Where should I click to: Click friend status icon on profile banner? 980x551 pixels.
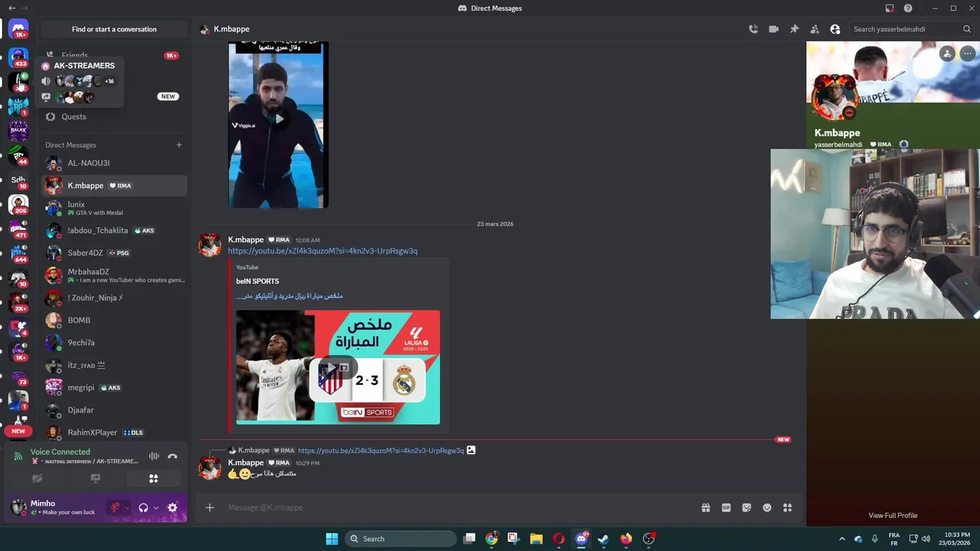[x=947, y=54]
